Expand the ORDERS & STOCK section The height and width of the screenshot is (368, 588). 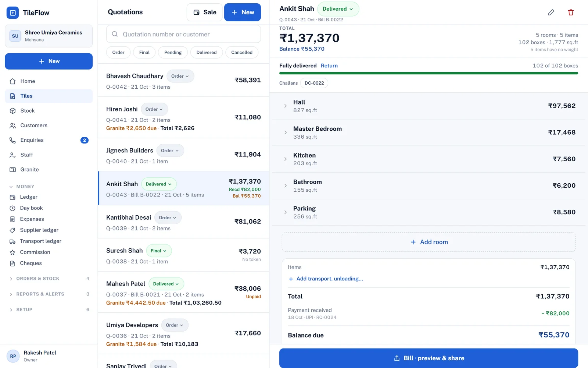point(49,279)
